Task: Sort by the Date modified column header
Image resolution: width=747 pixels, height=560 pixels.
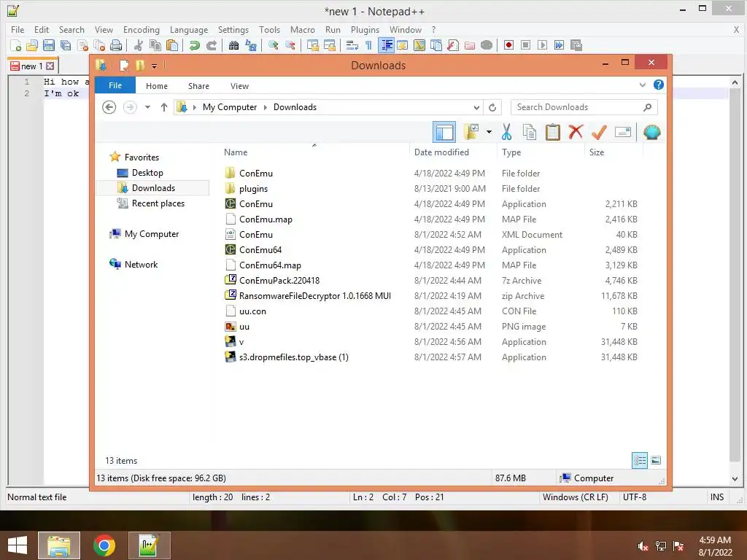Action: point(452,152)
